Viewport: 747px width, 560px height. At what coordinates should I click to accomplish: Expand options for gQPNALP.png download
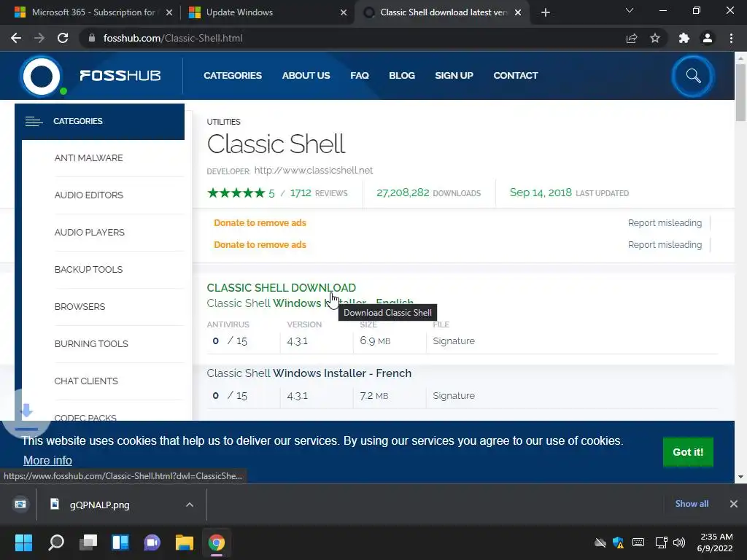[190, 505]
